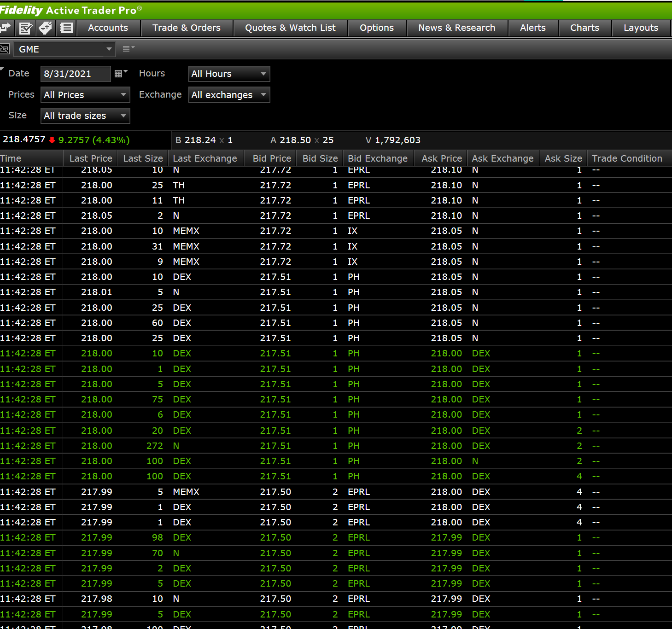
Task: Click the transfer arrows toolbar icon
Action: pyautogui.click(x=5, y=28)
